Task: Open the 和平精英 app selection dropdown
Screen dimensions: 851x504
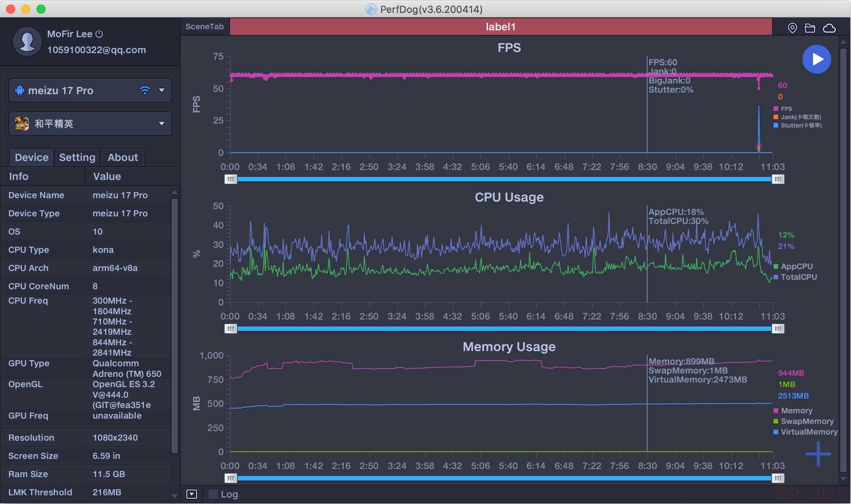Action: pos(90,124)
